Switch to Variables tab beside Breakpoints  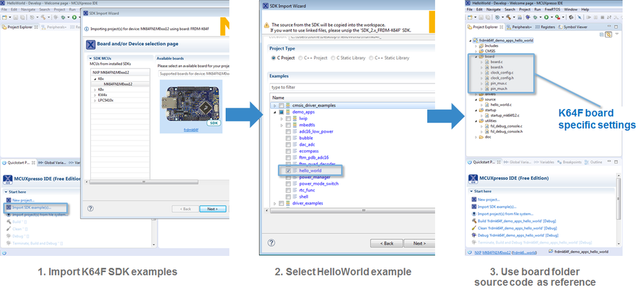pyautogui.click(x=544, y=162)
